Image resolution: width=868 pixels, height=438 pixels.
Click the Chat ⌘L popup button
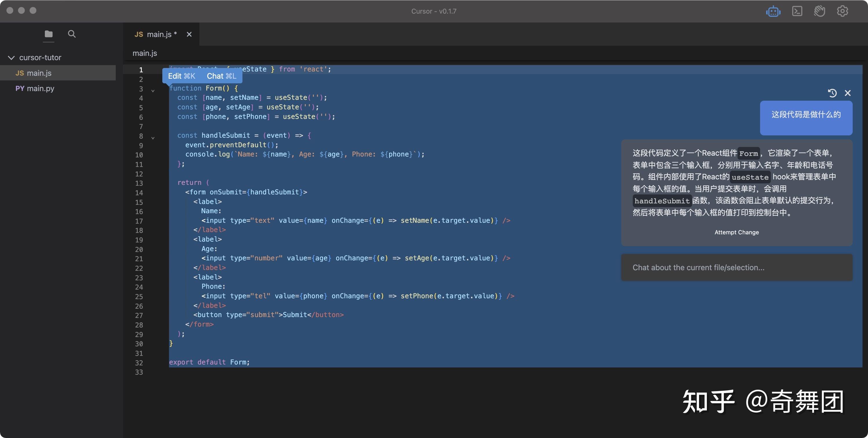[221, 76]
